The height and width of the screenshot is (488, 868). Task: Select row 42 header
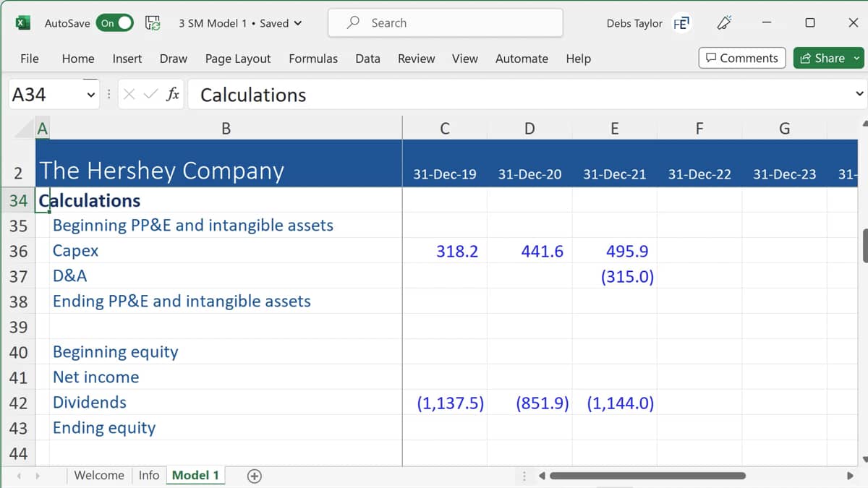click(x=18, y=403)
